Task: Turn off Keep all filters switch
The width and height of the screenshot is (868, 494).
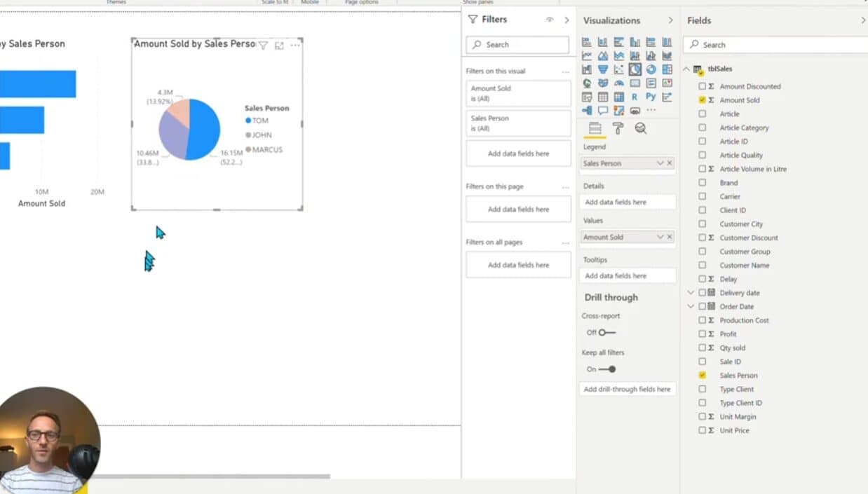Action: click(x=606, y=369)
